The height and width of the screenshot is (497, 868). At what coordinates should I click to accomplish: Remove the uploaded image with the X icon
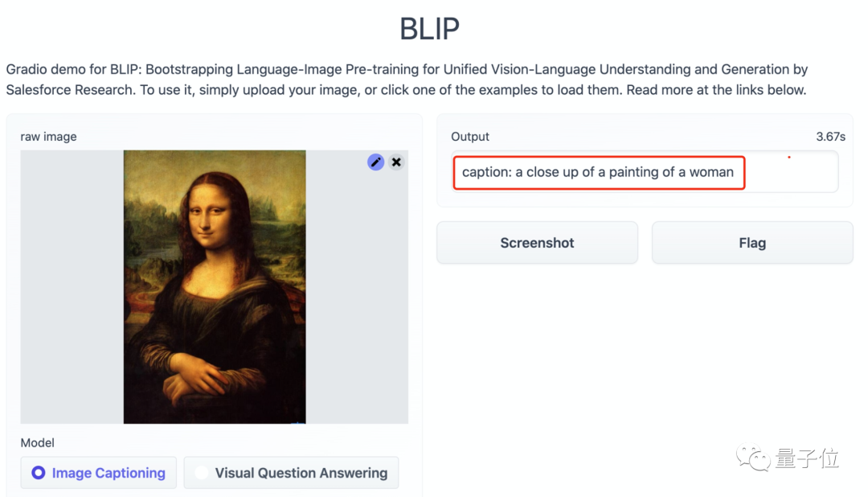tap(396, 162)
